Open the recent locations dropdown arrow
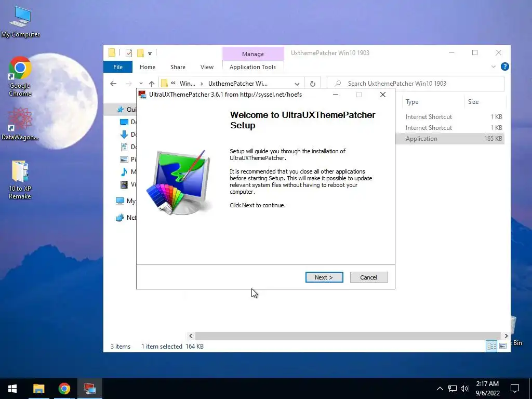The width and height of the screenshot is (532, 399). [x=141, y=84]
